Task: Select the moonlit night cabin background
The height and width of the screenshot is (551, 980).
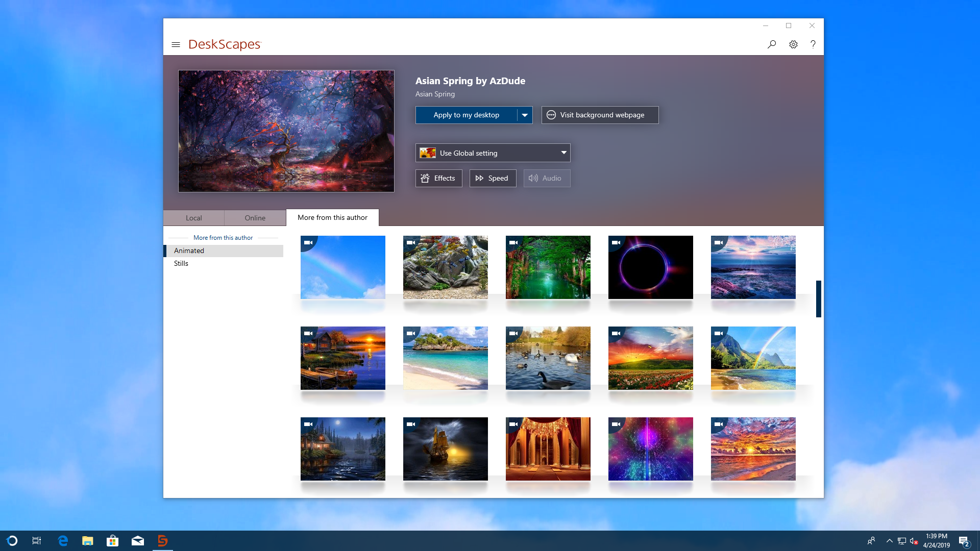Action: point(343,449)
